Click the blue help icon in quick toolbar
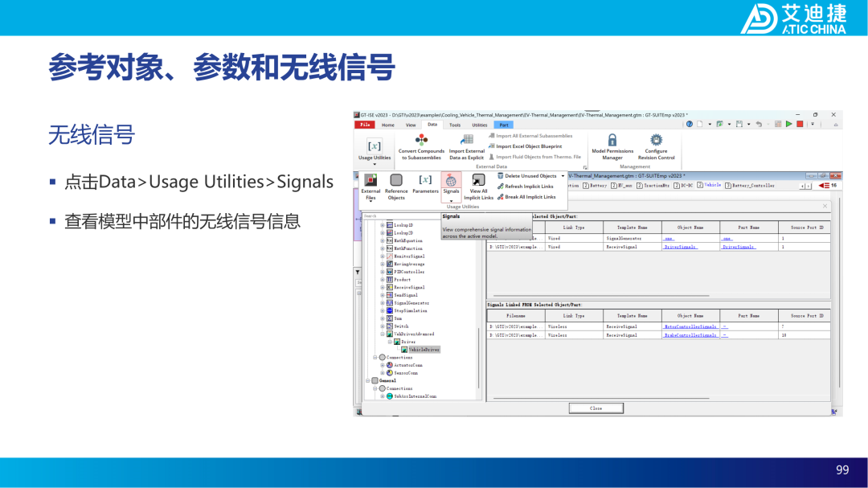868x488 pixels. (690, 125)
